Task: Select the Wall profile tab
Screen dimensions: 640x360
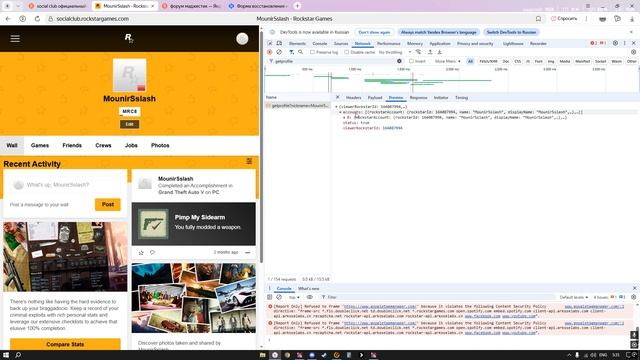Action: pyautogui.click(x=12, y=145)
